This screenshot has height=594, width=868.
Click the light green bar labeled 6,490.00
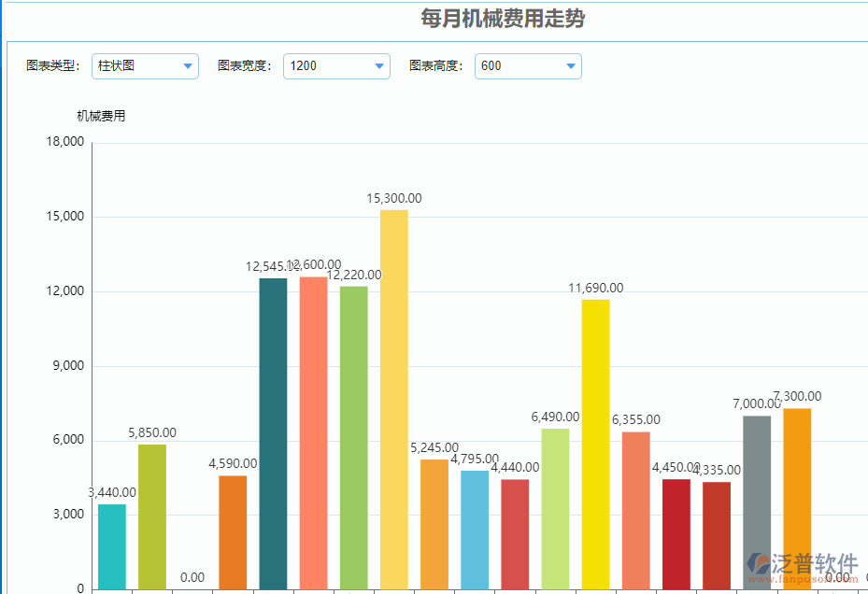coord(555,508)
